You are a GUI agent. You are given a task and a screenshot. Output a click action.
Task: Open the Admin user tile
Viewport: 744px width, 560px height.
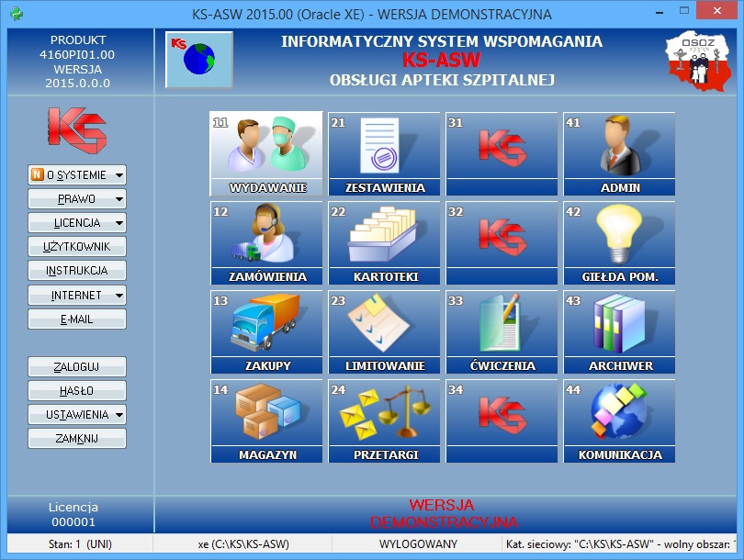619,153
